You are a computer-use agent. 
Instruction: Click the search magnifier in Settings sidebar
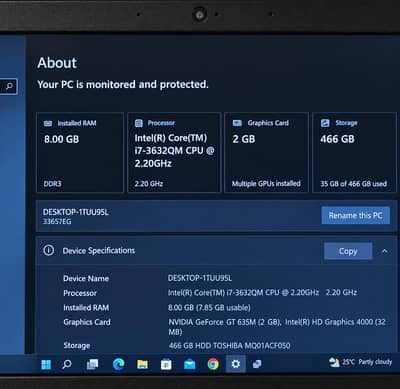(9, 86)
